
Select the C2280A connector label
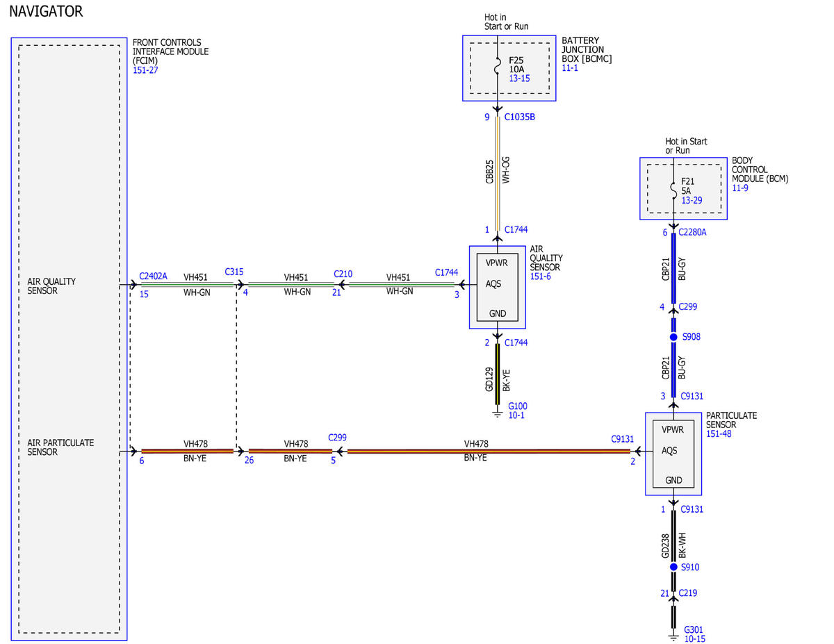click(x=692, y=233)
